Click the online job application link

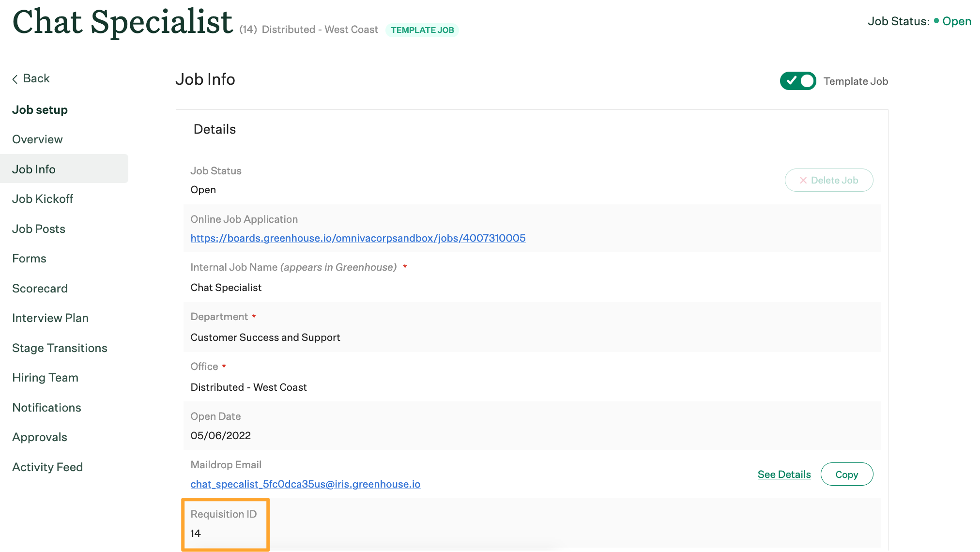(358, 238)
